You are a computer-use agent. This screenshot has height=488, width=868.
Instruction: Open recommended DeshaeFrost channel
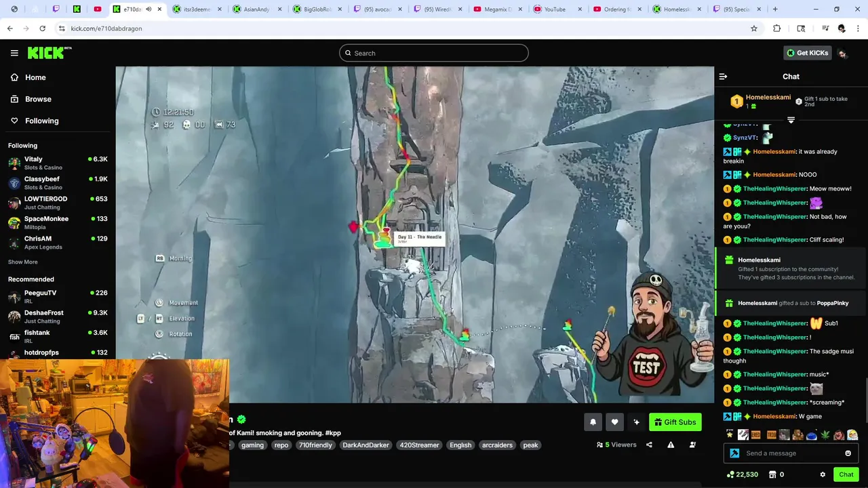[x=58, y=317]
